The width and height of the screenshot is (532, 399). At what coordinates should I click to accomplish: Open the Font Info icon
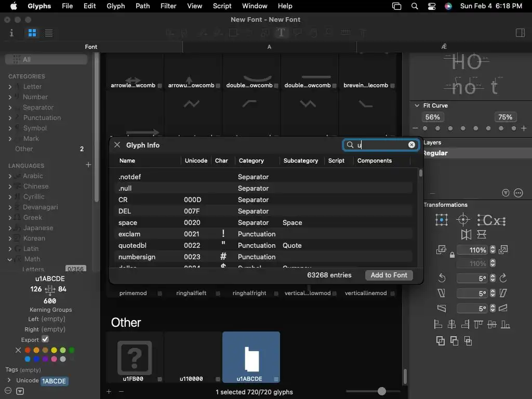11,33
